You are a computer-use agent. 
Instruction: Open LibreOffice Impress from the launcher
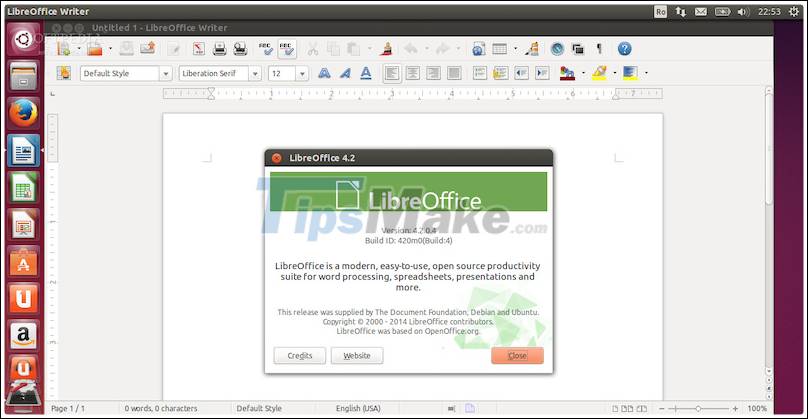23,225
